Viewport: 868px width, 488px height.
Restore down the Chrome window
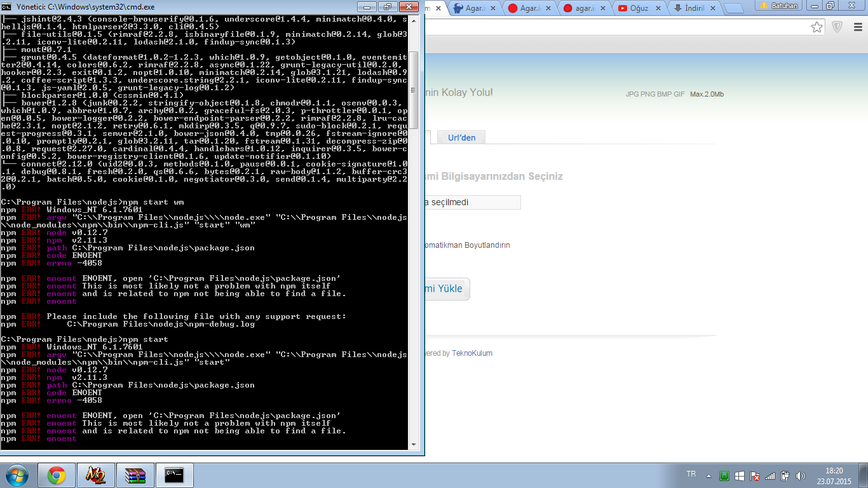click(831, 6)
